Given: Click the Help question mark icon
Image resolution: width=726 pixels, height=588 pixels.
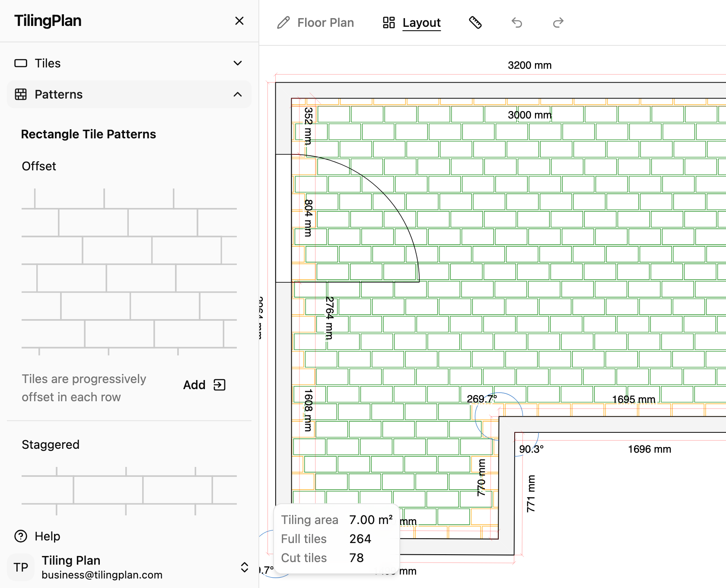Looking at the screenshot, I should click(x=21, y=536).
